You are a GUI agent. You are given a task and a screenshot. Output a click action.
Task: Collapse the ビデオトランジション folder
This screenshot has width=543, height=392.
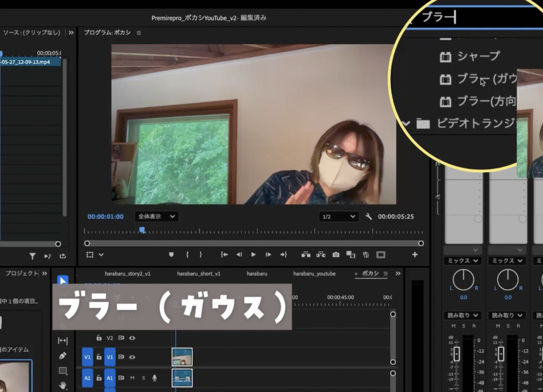[406, 123]
